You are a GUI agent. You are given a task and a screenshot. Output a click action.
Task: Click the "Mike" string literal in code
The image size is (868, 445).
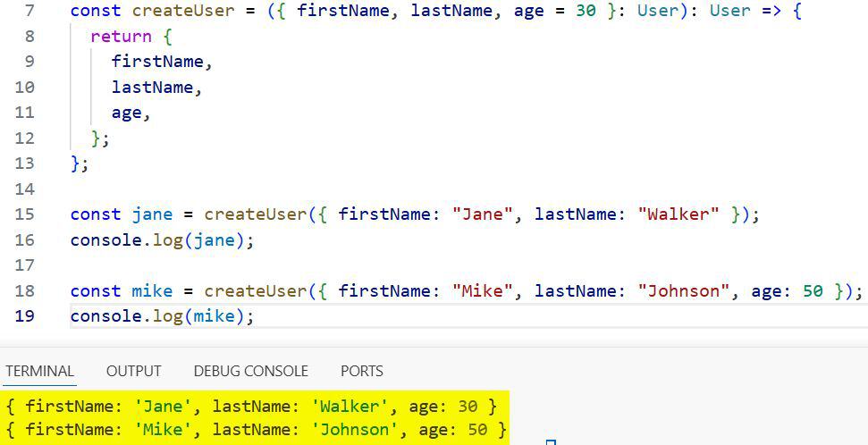point(483,290)
